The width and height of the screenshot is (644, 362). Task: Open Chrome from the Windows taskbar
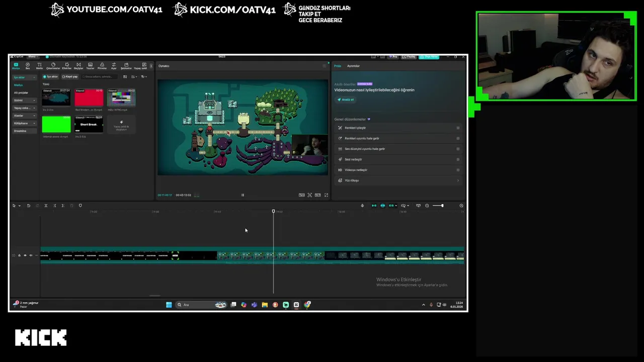click(307, 305)
